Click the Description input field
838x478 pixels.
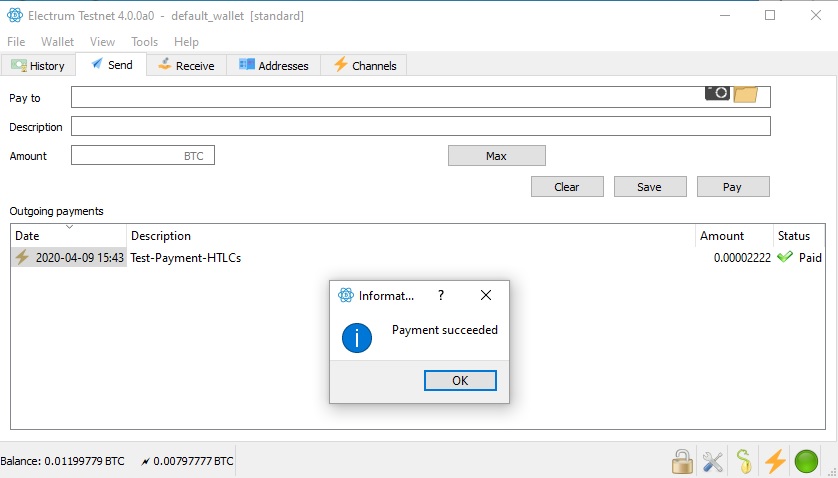click(x=421, y=126)
